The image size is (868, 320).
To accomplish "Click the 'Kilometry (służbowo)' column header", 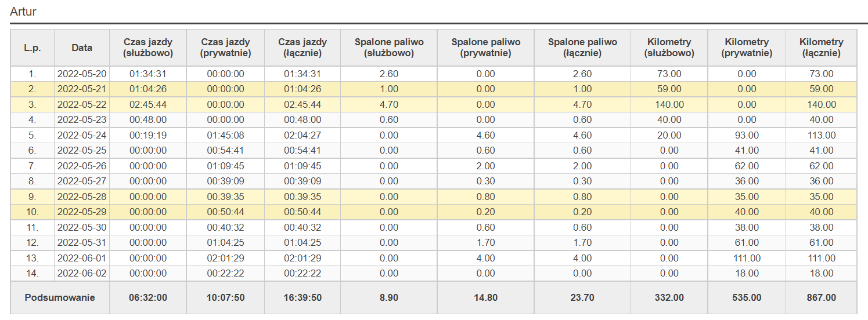I will (669, 48).
